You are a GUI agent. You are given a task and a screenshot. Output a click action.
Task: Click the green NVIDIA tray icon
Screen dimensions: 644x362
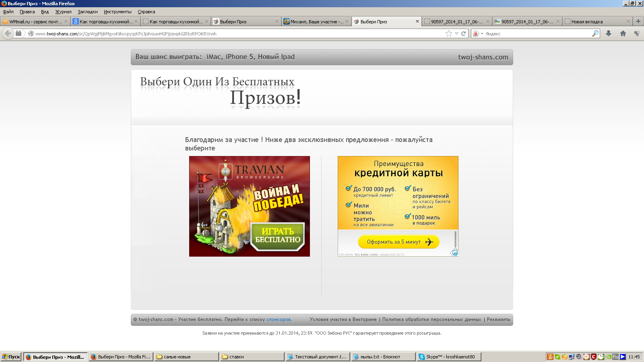pyautogui.click(x=608, y=357)
